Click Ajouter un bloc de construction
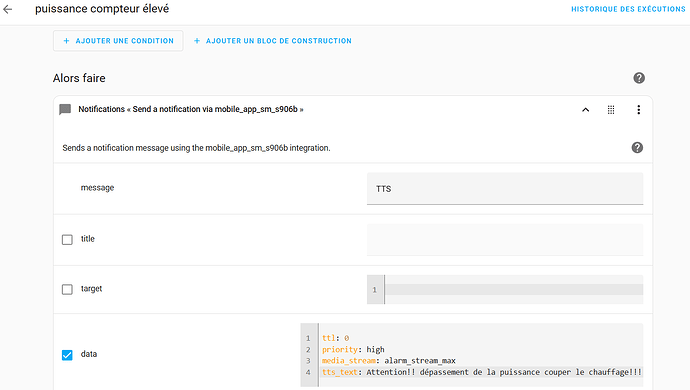The image size is (690, 390). click(x=273, y=41)
